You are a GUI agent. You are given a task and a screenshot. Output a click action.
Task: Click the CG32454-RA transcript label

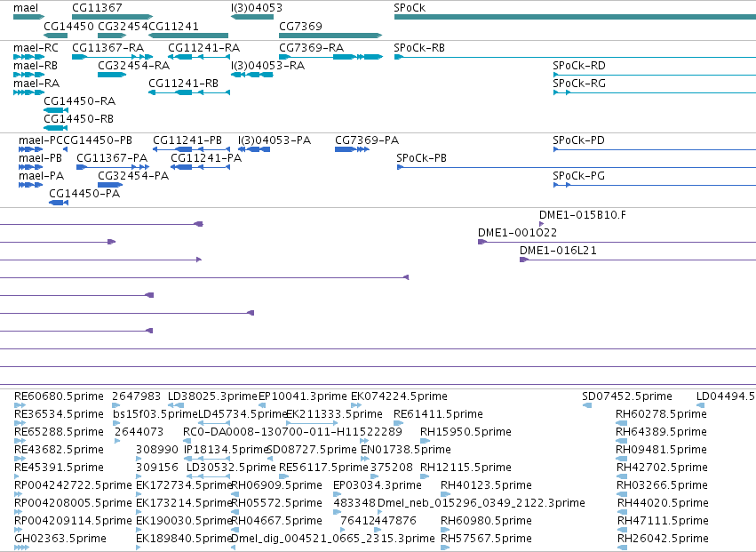tap(133, 66)
